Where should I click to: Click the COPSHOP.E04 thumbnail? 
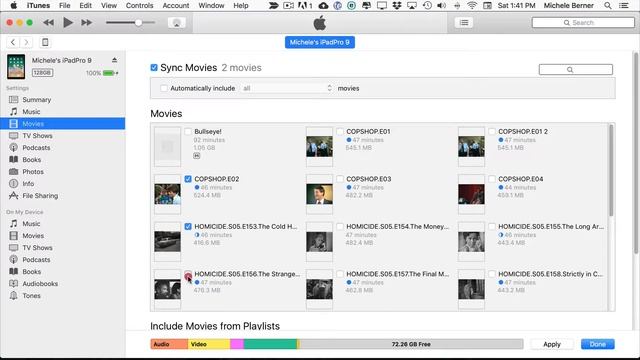pos(471,194)
